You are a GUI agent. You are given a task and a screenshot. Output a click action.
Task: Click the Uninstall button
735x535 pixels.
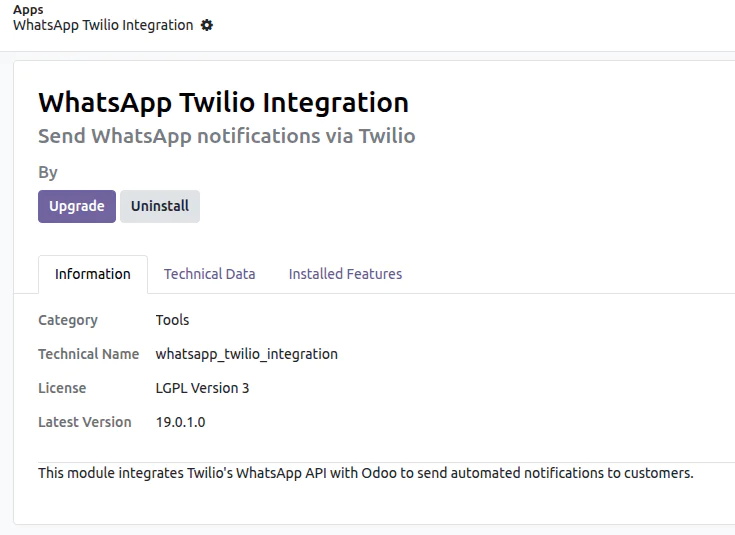click(160, 206)
